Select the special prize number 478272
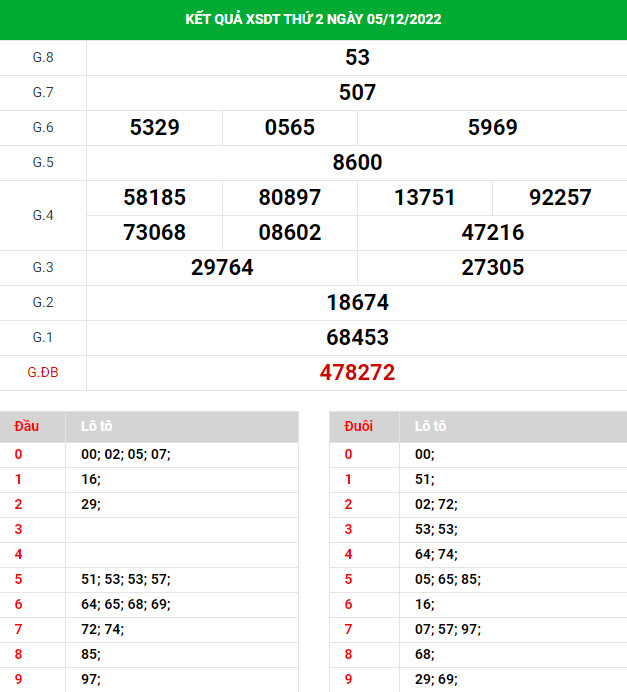The height and width of the screenshot is (692, 627). click(x=357, y=372)
